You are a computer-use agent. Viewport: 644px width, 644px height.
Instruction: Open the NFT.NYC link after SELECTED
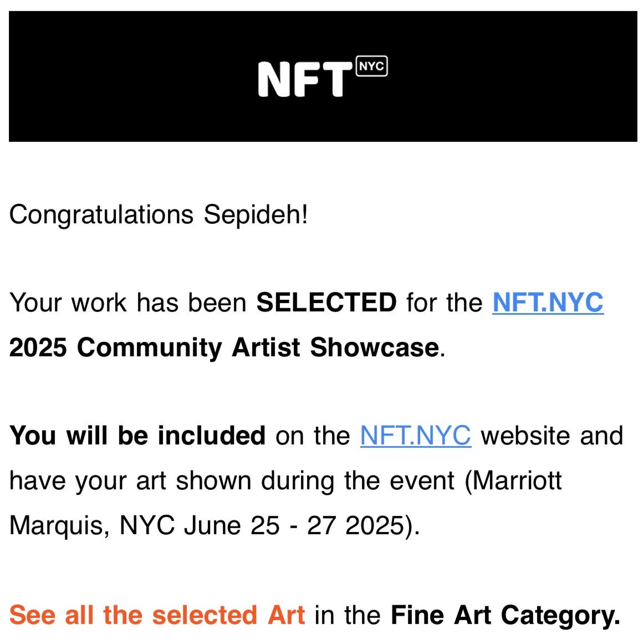pyautogui.click(x=548, y=303)
